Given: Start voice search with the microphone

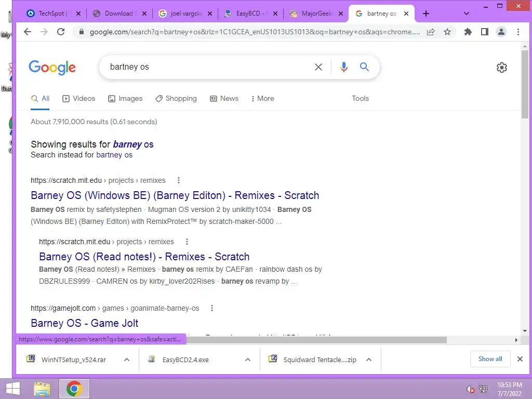Looking at the screenshot, I should pyautogui.click(x=344, y=67).
